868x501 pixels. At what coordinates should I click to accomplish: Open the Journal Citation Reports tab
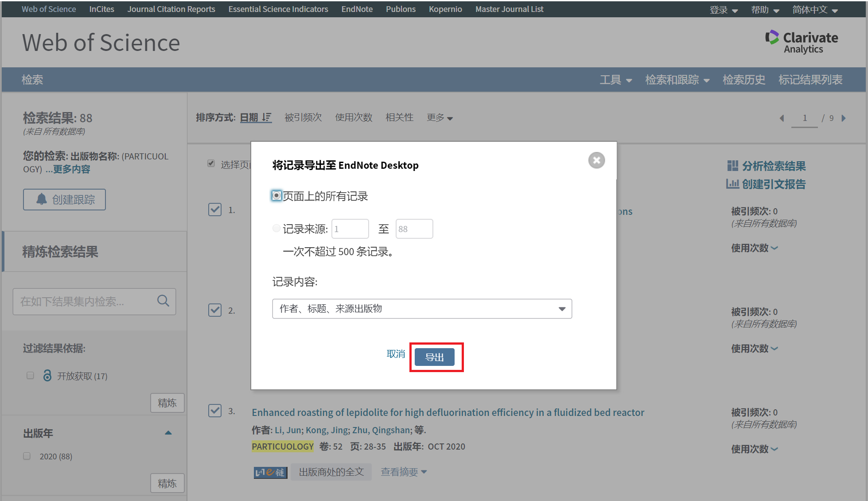coord(171,9)
